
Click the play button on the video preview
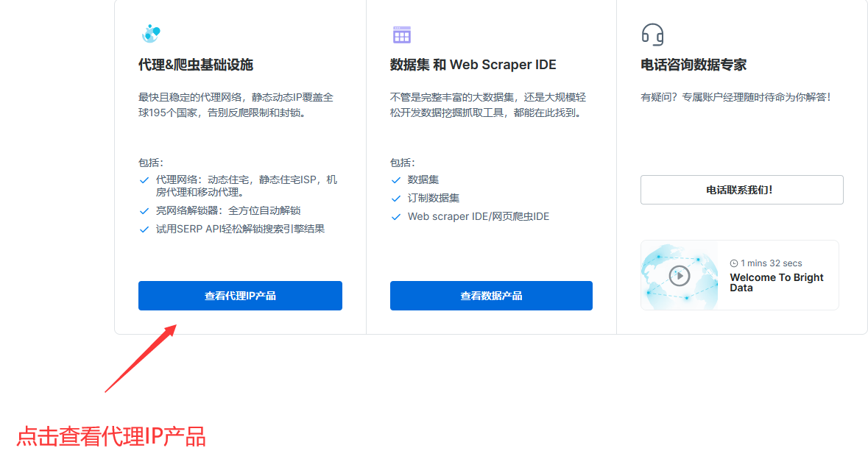[679, 275]
